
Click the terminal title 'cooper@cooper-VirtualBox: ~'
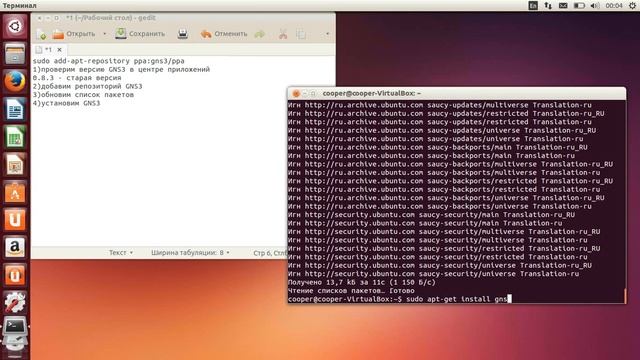click(371, 93)
